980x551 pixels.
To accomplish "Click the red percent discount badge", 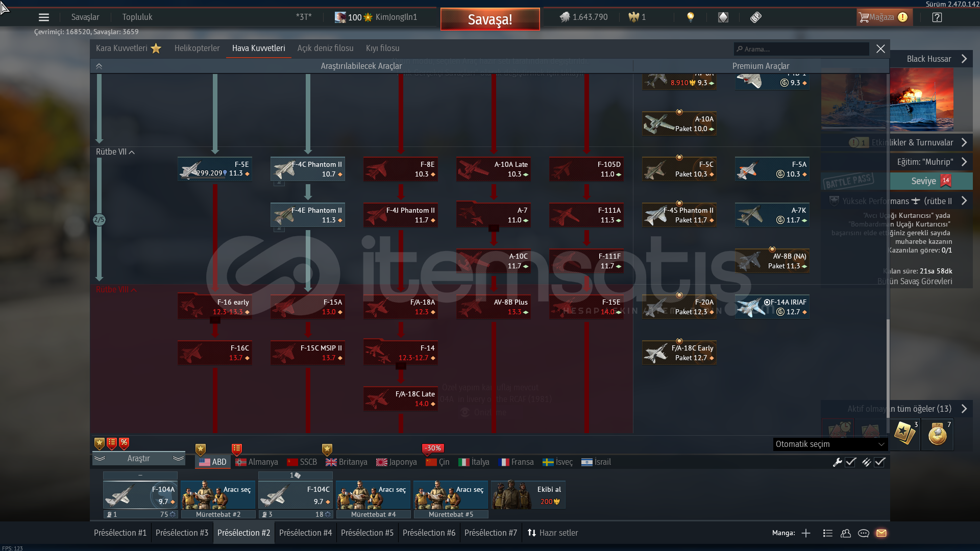I will tap(124, 443).
